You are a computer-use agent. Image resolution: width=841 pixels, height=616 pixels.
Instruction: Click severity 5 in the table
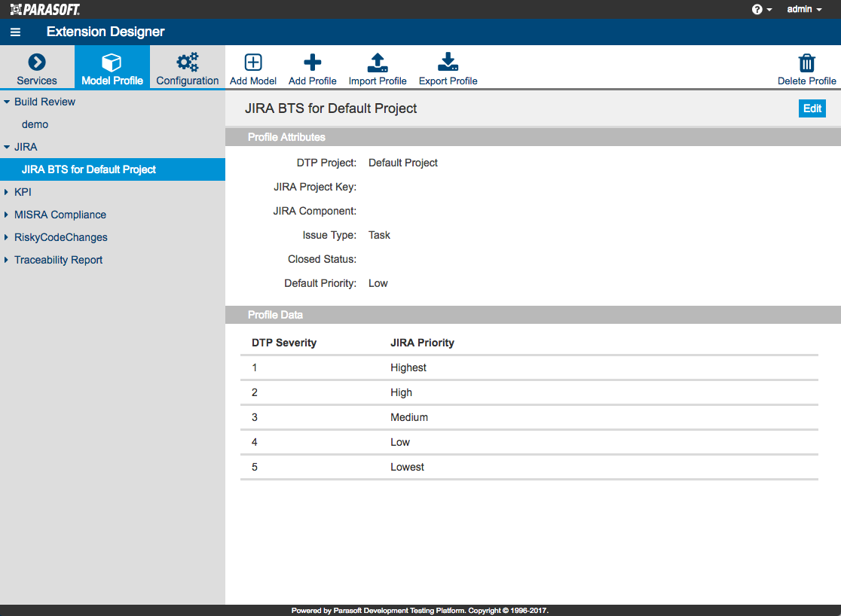pos(255,467)
